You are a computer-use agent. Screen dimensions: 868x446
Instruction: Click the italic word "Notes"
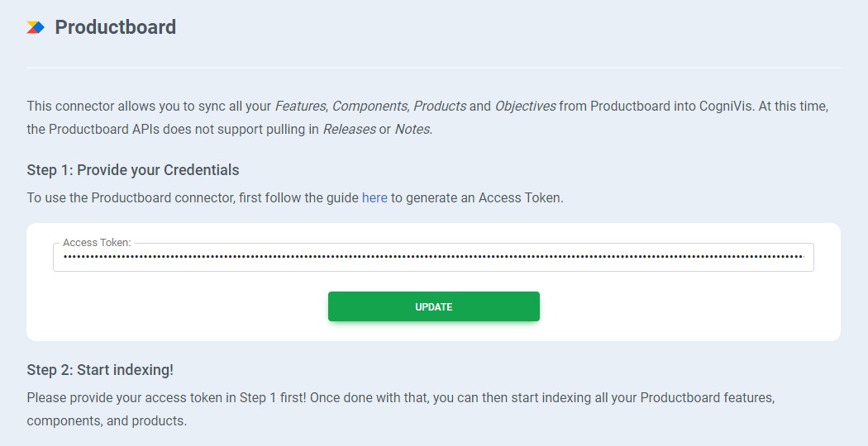pyautogui.click(x=412, y=130)
